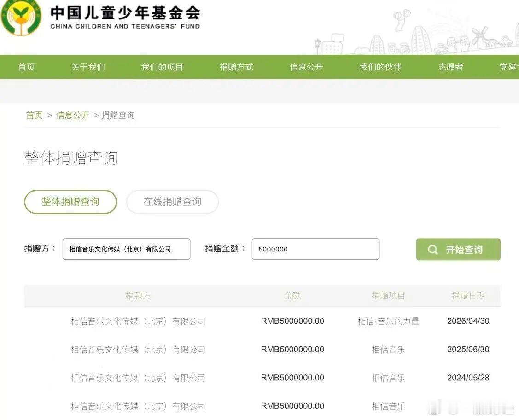Select the amount in the 2026/04/30 row
Image resolution: width=519 pixels, height=420 pixels.
click(292, 321)
